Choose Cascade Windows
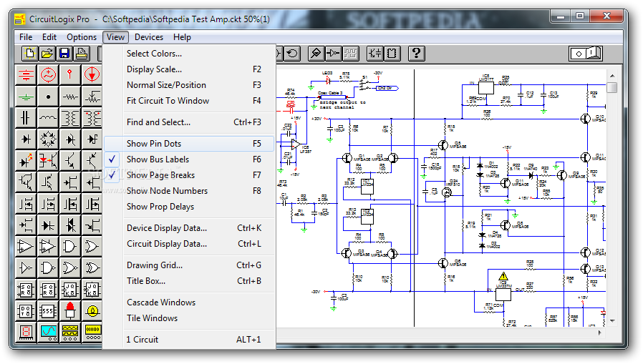Screen dimensions: 643x364 pyautogui.click(x=188, y=302)
